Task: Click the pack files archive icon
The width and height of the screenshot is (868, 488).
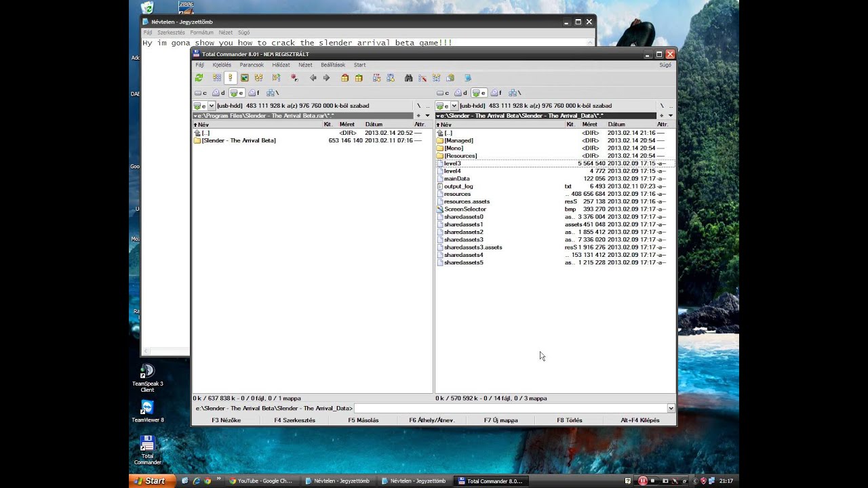Action: pos(344,78)
